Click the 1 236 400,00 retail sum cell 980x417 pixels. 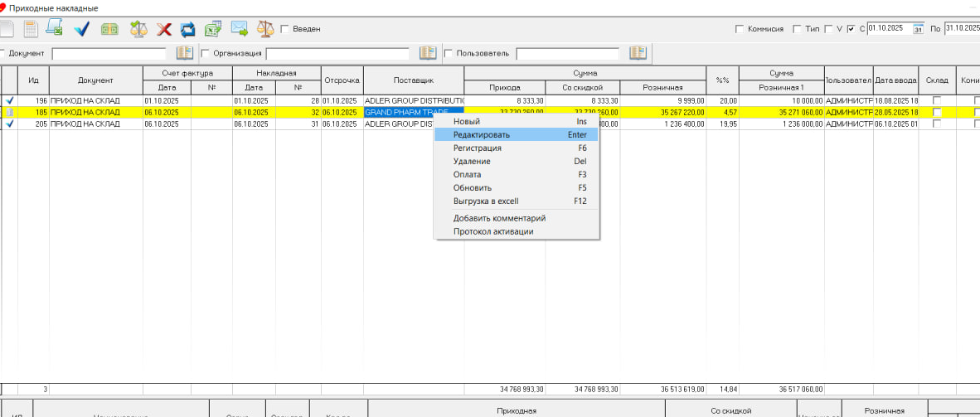pos(663,124)
